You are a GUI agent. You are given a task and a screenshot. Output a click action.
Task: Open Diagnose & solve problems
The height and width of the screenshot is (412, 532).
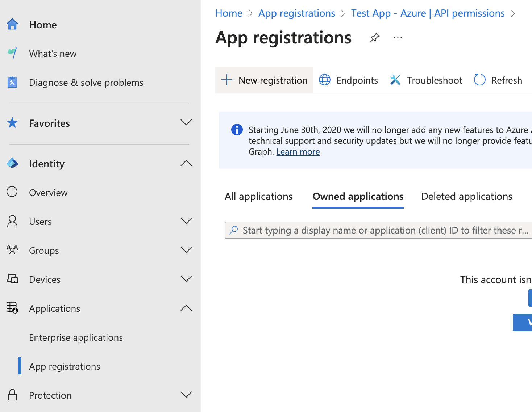coord(86,83)
